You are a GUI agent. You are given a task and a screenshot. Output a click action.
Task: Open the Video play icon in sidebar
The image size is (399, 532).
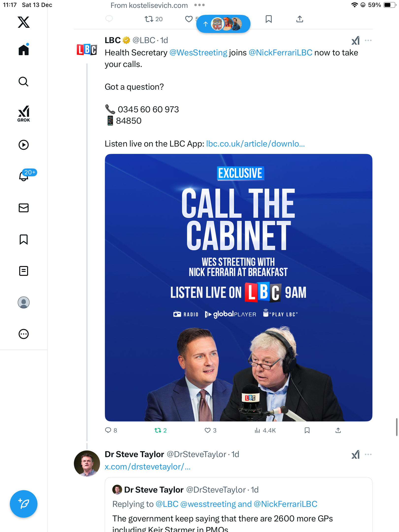click(24, 145)
